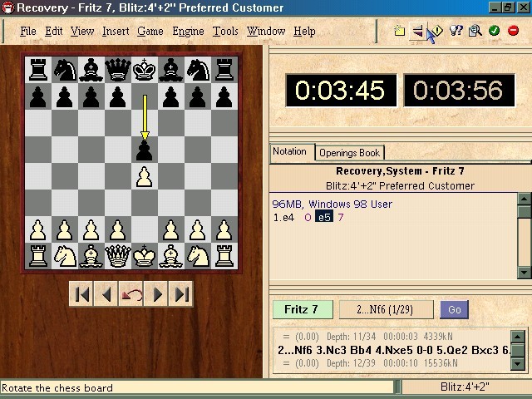532x399 pixels.
Task: Select the white rook on a1
Action: point(38,256)
